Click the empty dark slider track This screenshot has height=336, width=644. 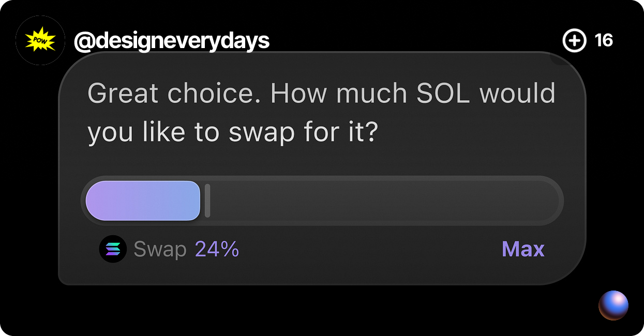coord(383,201)
